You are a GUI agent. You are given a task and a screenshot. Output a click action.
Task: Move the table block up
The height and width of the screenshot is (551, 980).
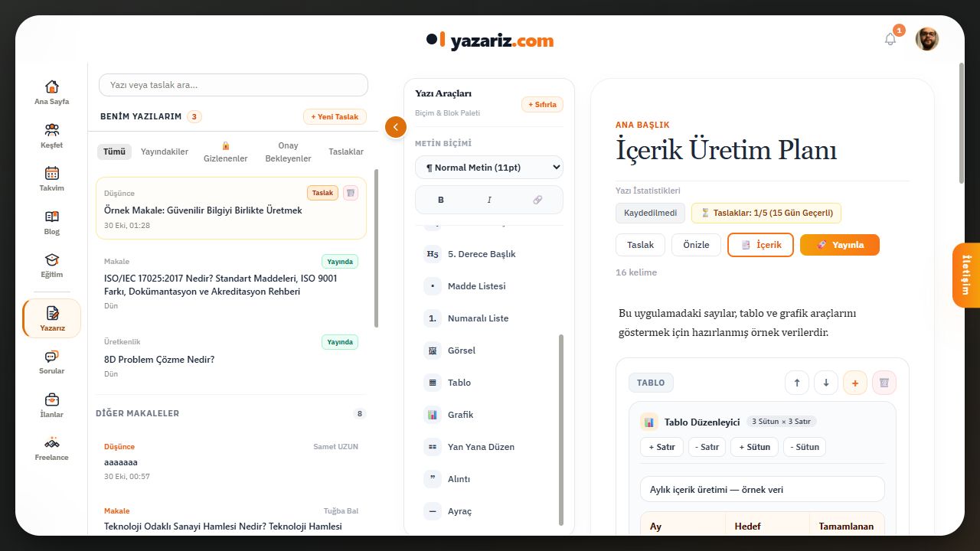point(797,383)
